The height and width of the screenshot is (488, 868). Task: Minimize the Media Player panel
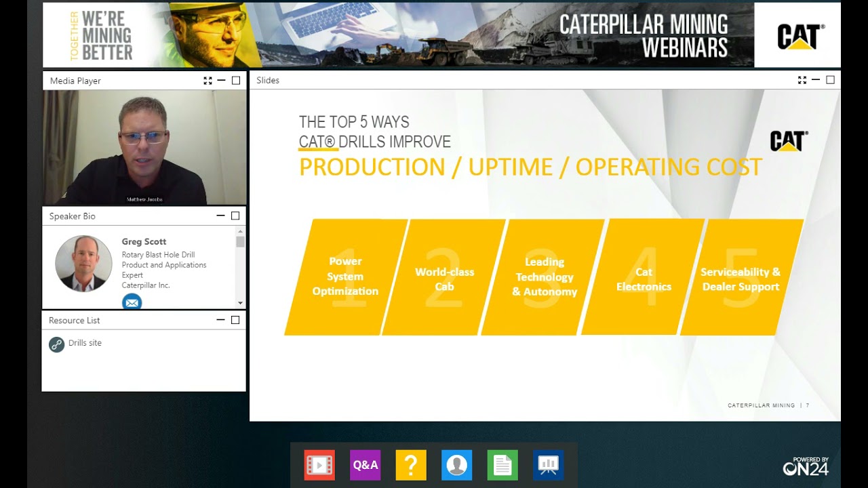[221, 81]
